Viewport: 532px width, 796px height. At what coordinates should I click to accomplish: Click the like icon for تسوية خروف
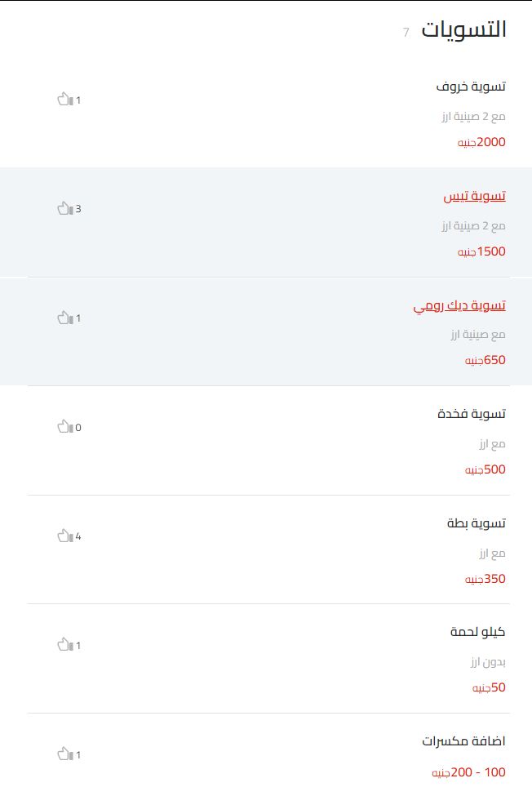pos(64,99)
